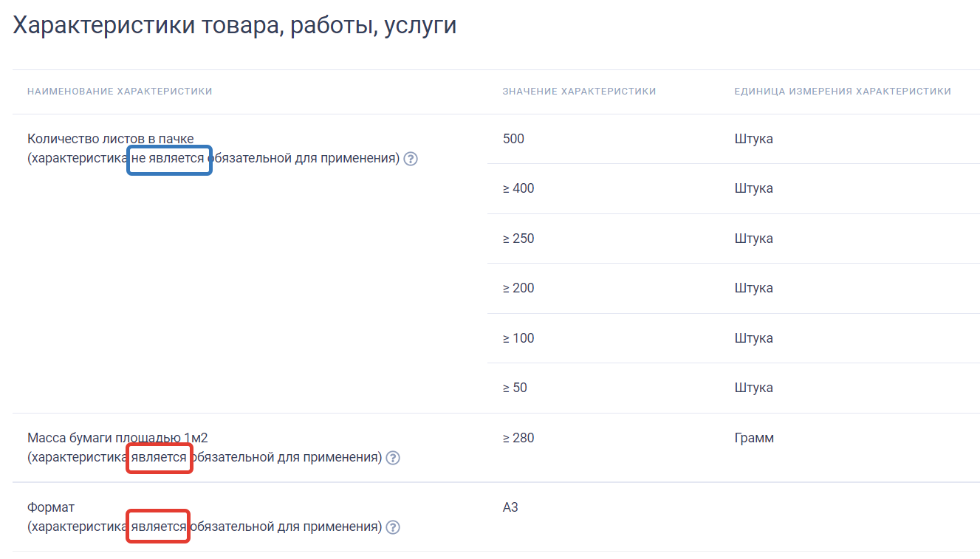Click the "A3" format value
Image resolution: width=980 pixels, height=559 pixels.
[x=510, y=507]
